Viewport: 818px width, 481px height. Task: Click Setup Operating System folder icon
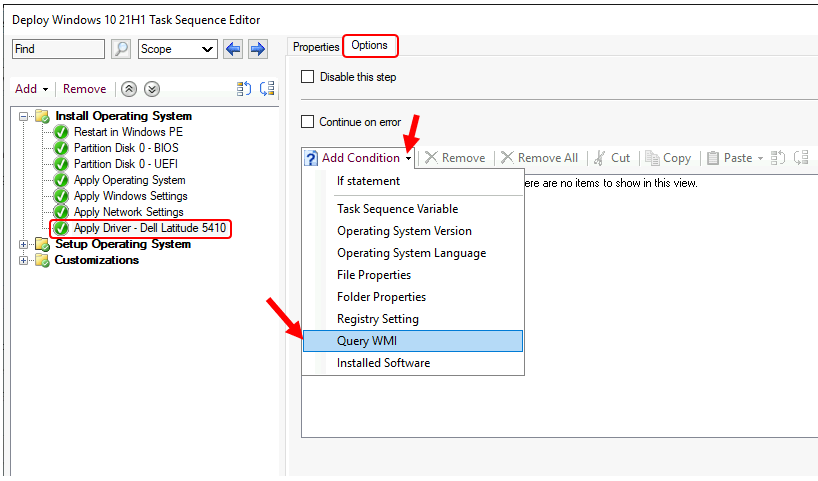(42, 244)
